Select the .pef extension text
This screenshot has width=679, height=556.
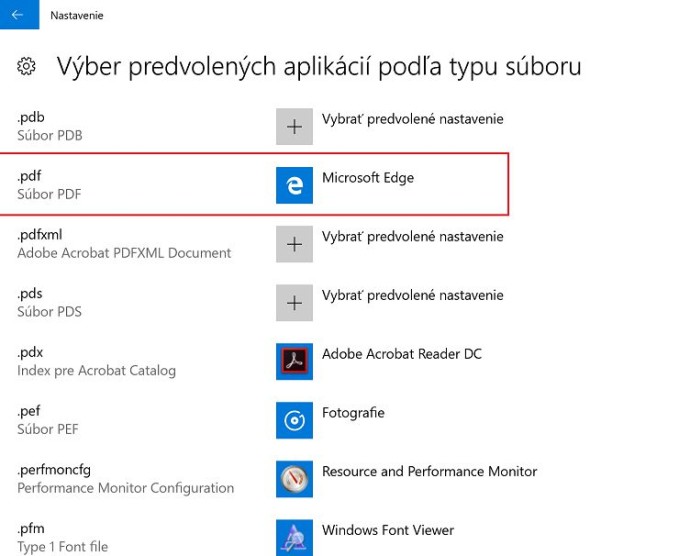(29, 411)
